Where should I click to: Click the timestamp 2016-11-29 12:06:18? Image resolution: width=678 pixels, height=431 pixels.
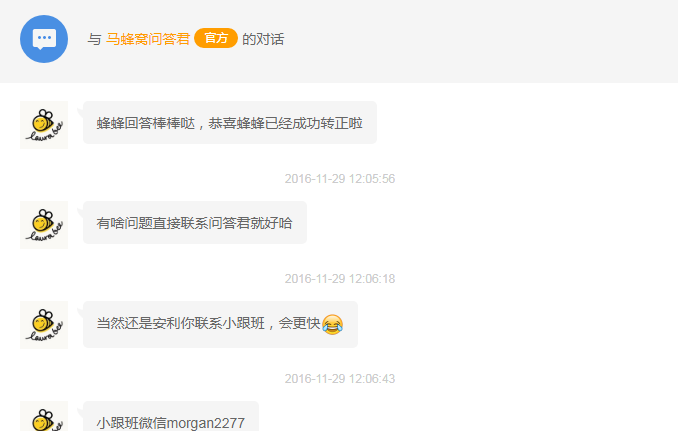(x=340, y=278)
